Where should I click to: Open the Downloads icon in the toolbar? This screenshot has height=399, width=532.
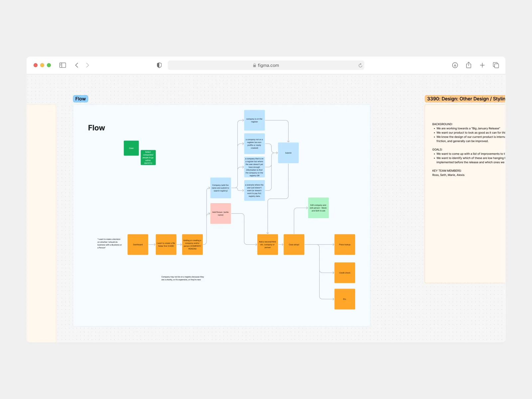[x=455, y=65]
